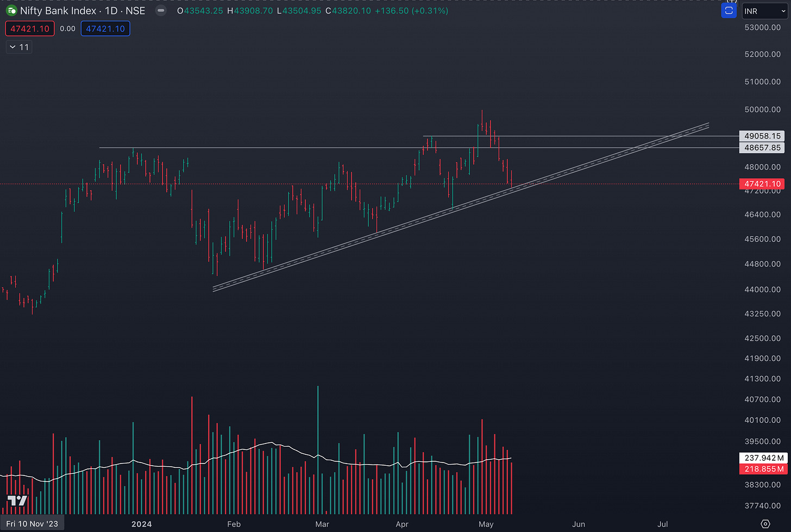
Task: Click the 44000.00 price scale label
Action: pyautogui.click(x=762, y=289)
